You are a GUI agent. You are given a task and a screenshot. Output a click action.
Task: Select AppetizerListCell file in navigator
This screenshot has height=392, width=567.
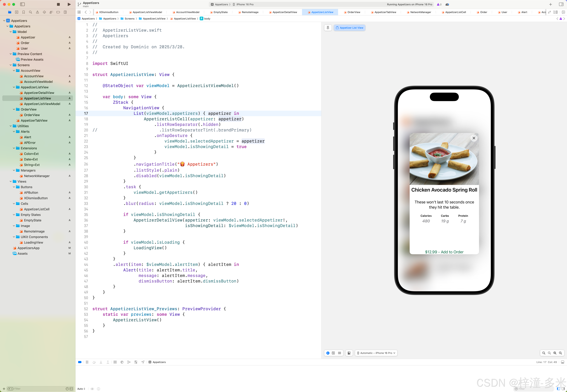coord(37,209)
